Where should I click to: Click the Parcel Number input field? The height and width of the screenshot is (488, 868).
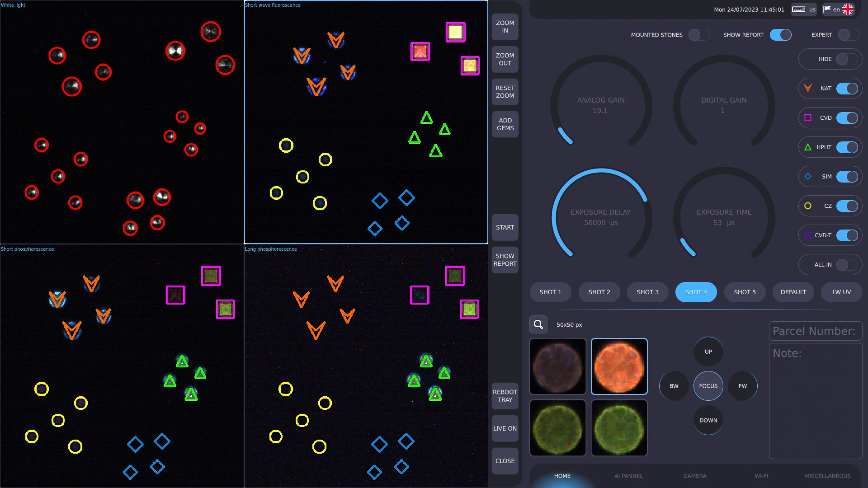pos(815,331)
